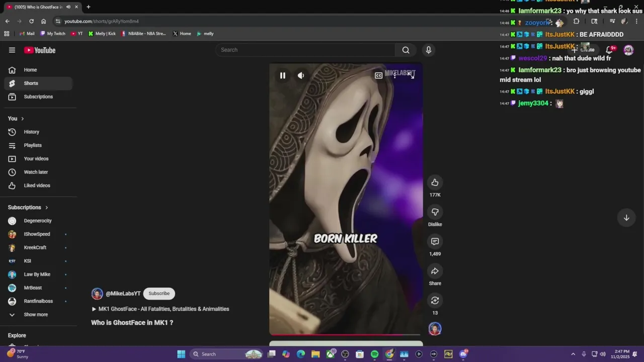This screenshot has height=362, width=644.
Task: Open Liked videos in the sidebar
Action: pos(38,186)
